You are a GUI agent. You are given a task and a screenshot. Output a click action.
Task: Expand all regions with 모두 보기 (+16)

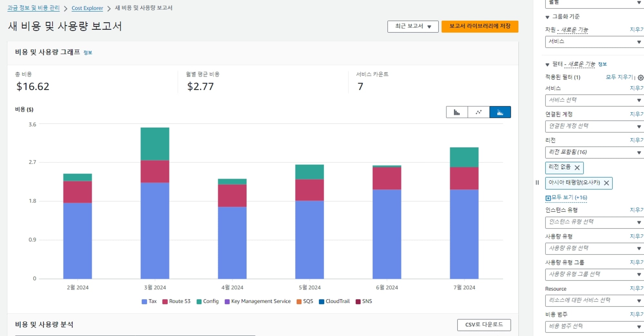click(x=566, y=198)
